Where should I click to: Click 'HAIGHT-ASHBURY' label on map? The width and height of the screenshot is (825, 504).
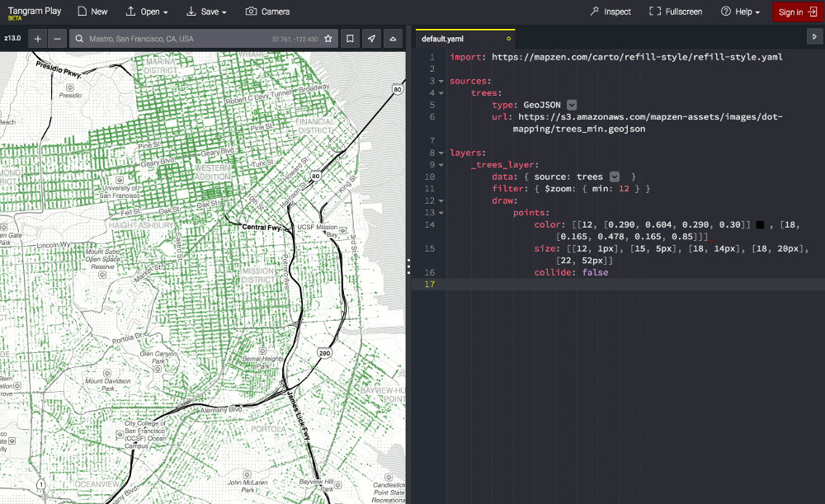(x=141, y=225)
